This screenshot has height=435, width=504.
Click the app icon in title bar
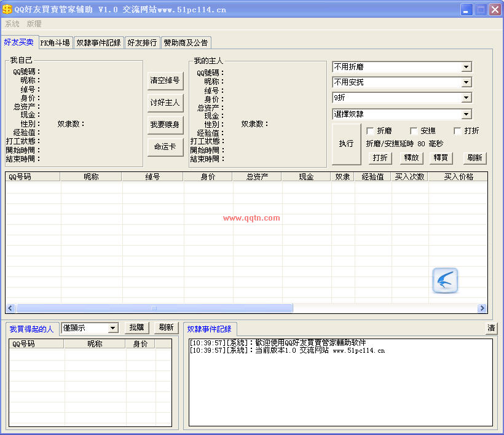click(x=7, y=9)
